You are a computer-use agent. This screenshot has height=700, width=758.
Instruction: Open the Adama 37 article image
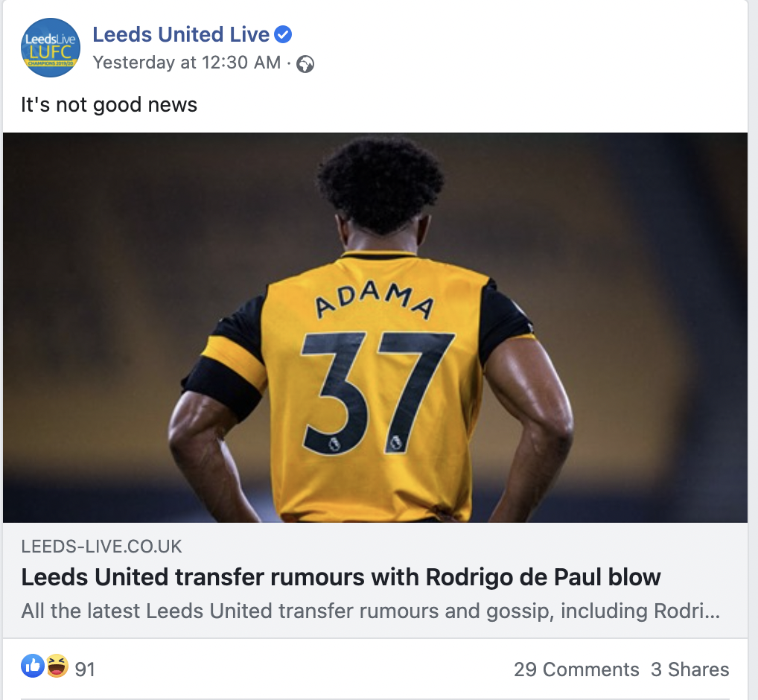[x=375, y=327]
